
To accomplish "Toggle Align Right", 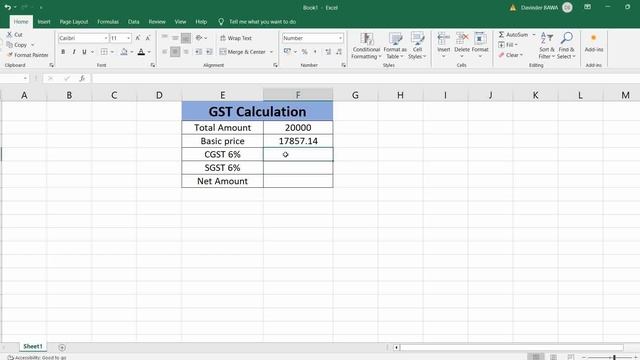I will [x=186, y=52].
